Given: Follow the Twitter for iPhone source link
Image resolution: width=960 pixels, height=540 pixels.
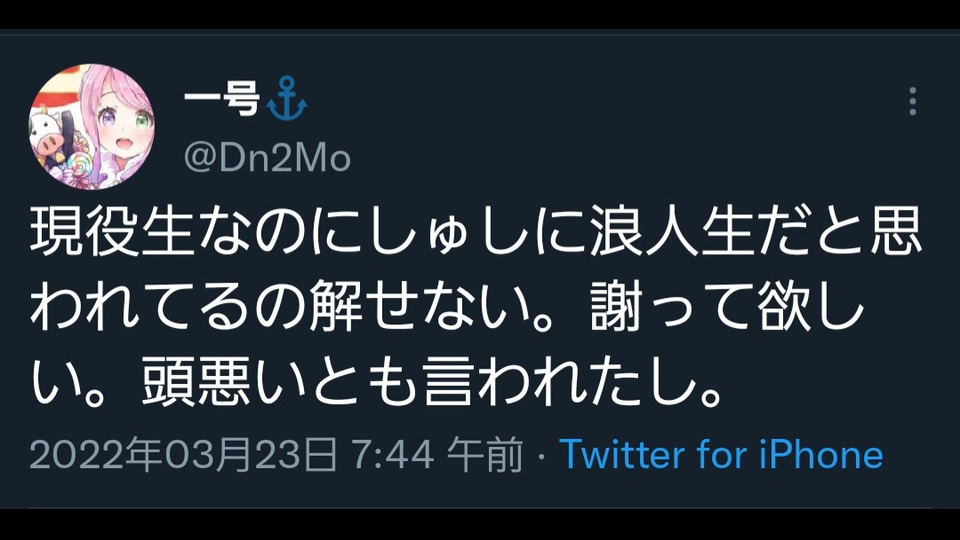Looking at the screenshot, I should pos(721,454).
